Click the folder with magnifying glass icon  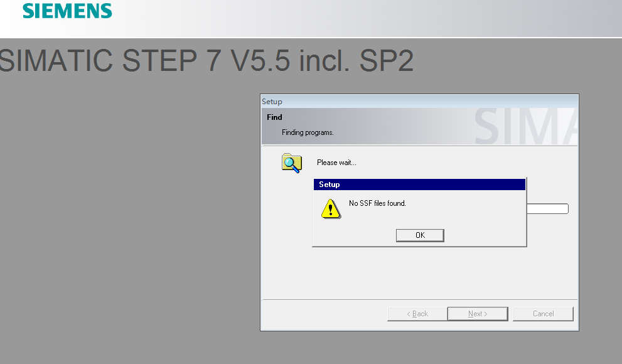click(291, 163)
